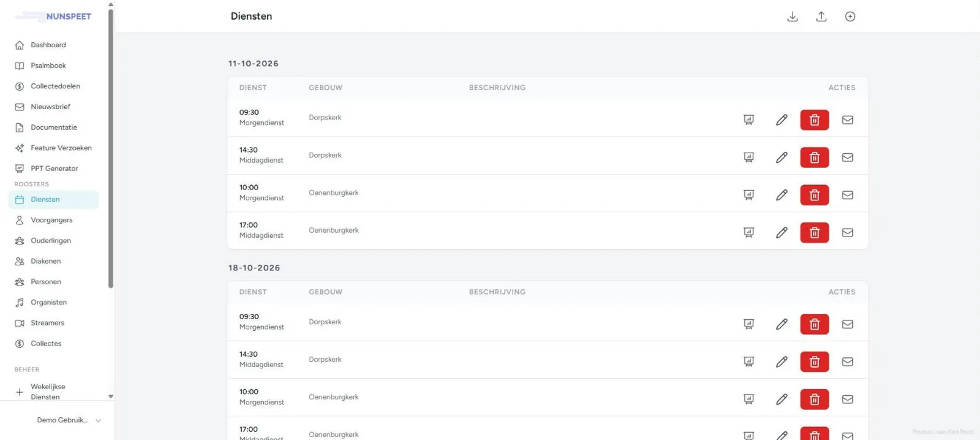Image resolution: width=980 pixels, height=440 pixels.
Task: Click the upload icon in the Diensten header
Action: point(821,17)
